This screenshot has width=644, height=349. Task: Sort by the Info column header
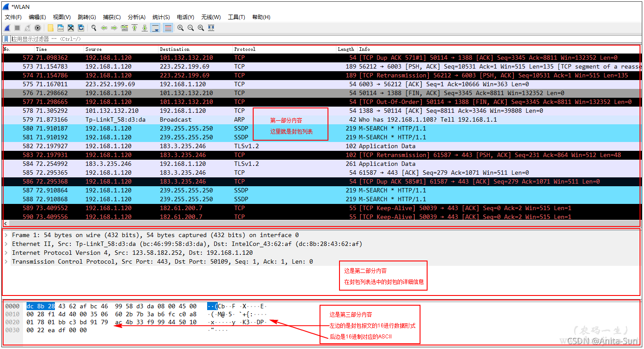pos(498,49)
